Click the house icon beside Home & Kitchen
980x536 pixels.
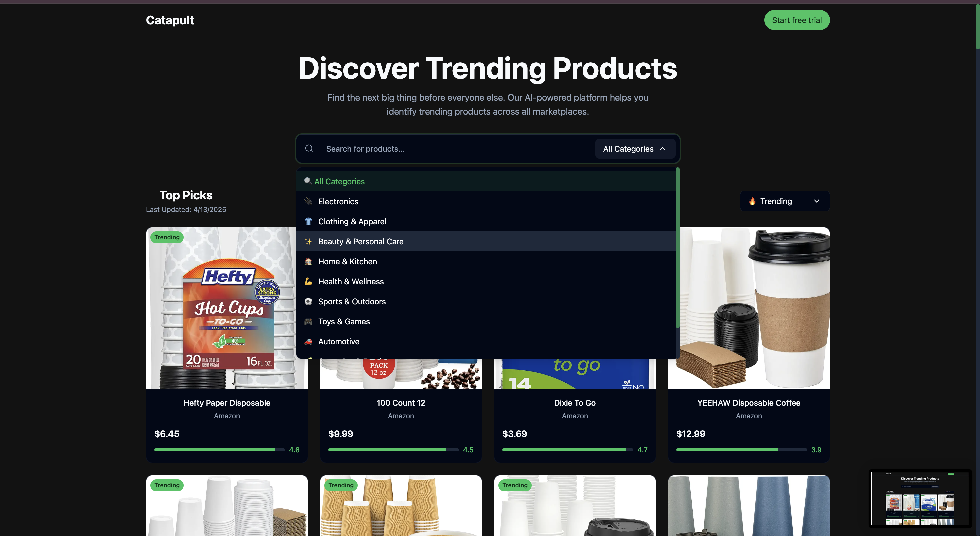(308, 261)
